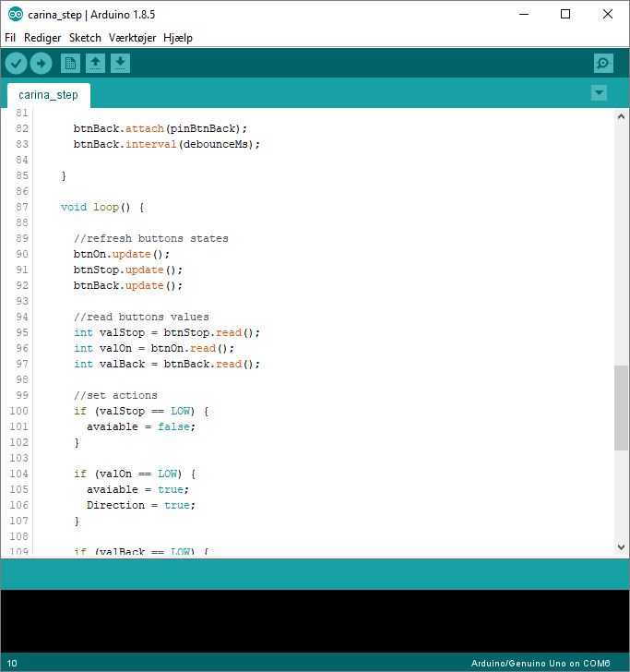630x672 pixels.
Task: Click line 'int valOn = btnOn.read();'
Action: (154, 348)
